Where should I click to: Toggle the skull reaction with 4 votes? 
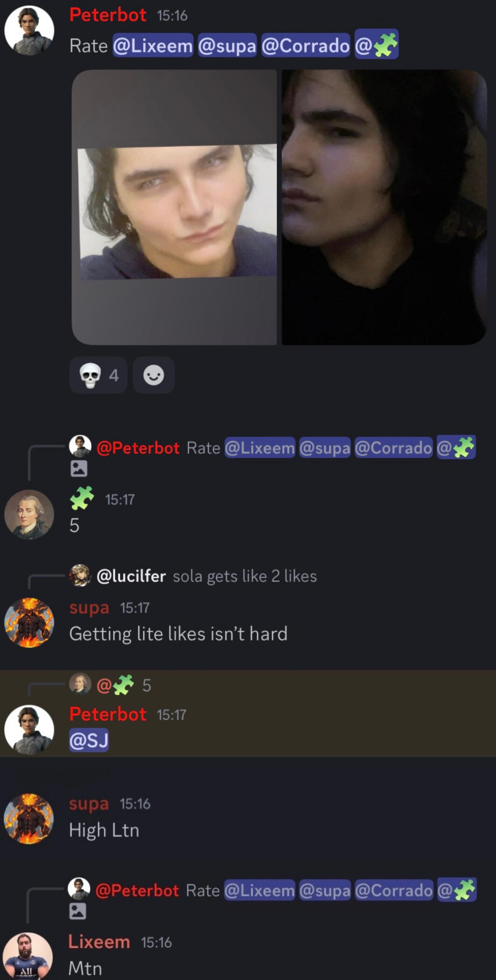[98, 375]
